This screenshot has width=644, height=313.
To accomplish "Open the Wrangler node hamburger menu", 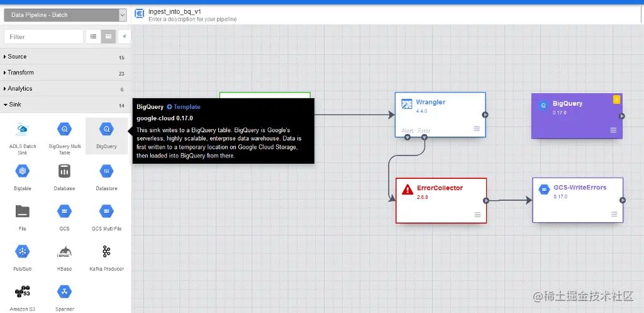I will [x=477, y=128].
